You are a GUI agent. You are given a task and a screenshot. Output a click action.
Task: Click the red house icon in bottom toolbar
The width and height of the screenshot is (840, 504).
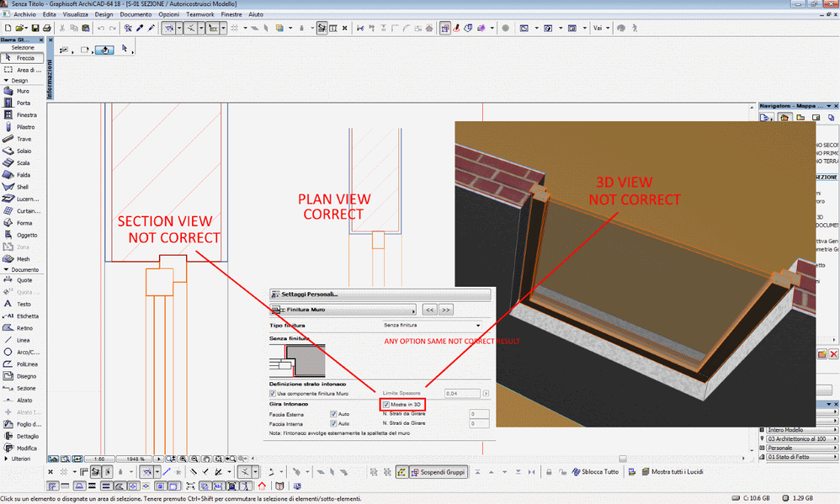pyautogui.click(x=262, y=485)
